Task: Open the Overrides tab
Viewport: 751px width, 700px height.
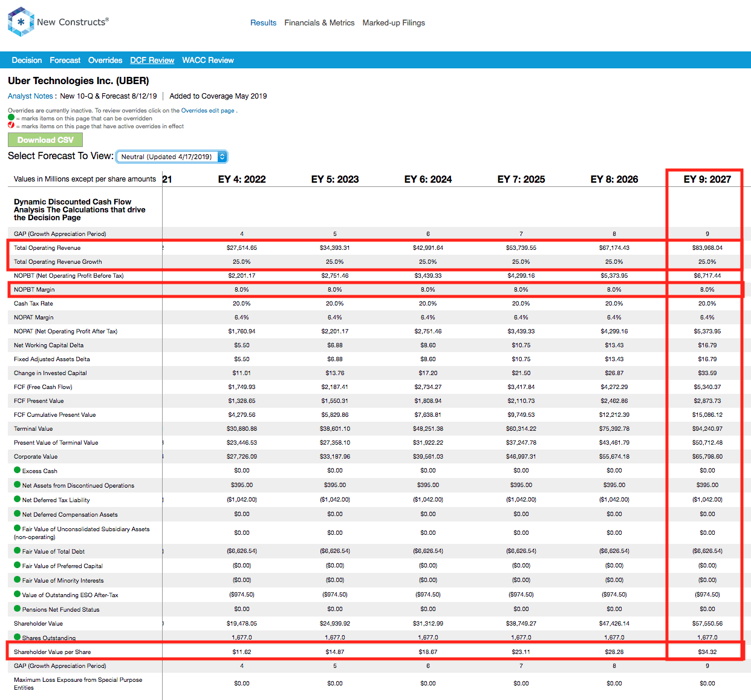Action: point(105,61)
